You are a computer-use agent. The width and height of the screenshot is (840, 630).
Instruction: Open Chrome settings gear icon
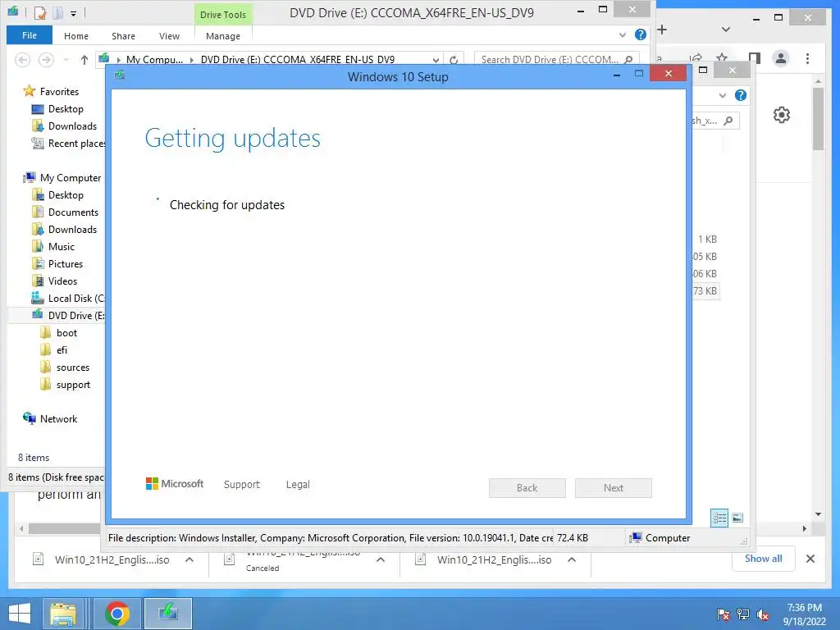tap(782, 115)
